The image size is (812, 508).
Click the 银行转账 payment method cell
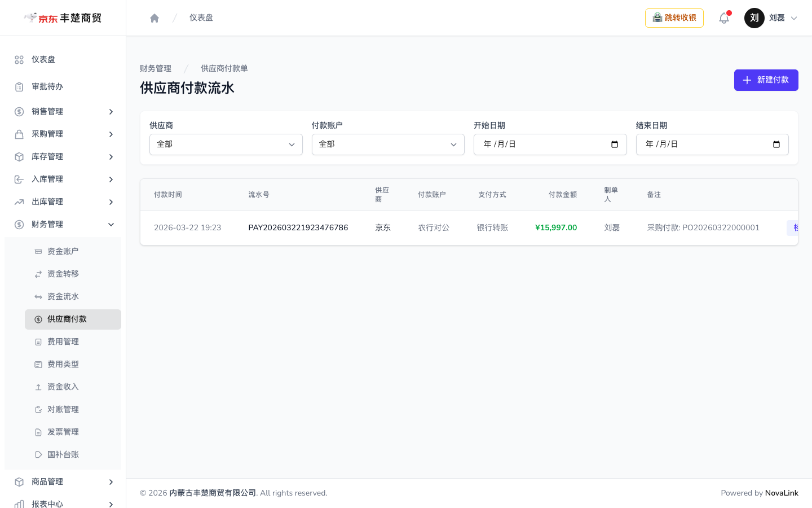click(492, 227)
